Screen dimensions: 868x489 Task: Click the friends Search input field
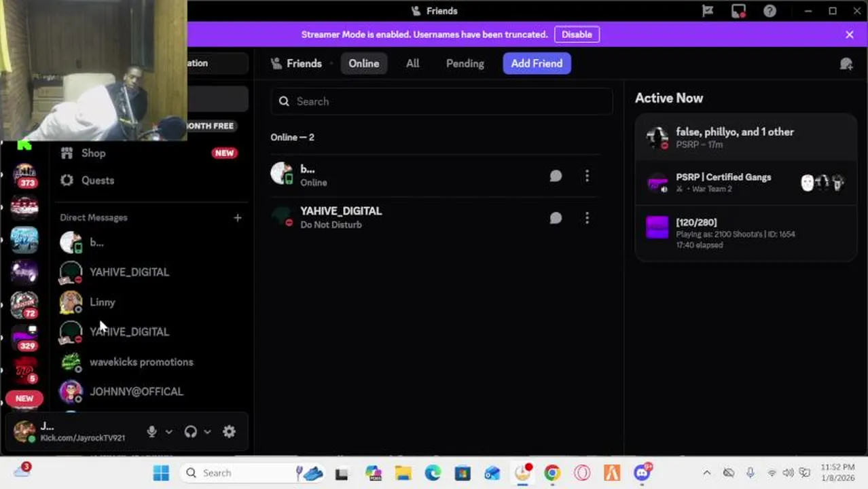[x=441, y=101]
